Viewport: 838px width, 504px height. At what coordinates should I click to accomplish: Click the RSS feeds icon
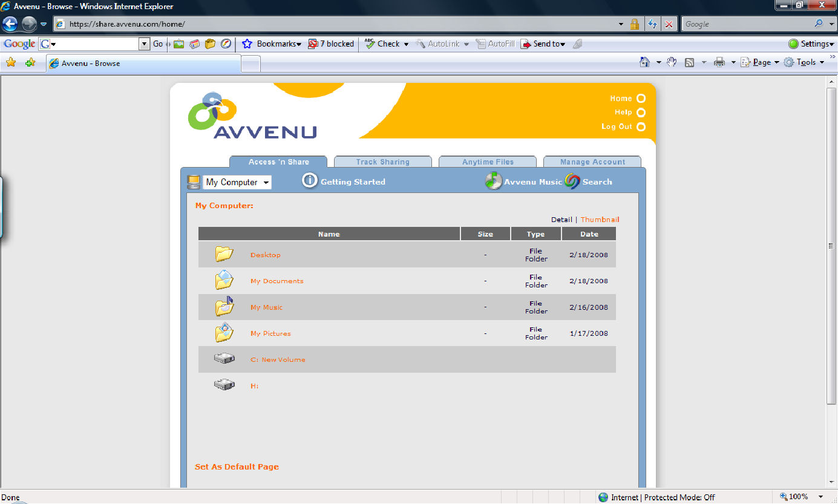coord(689,62)
